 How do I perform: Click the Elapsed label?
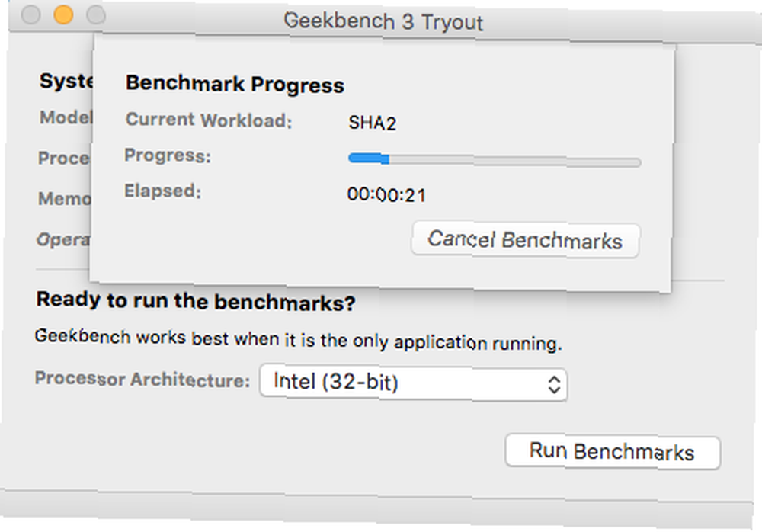[162, 191]
